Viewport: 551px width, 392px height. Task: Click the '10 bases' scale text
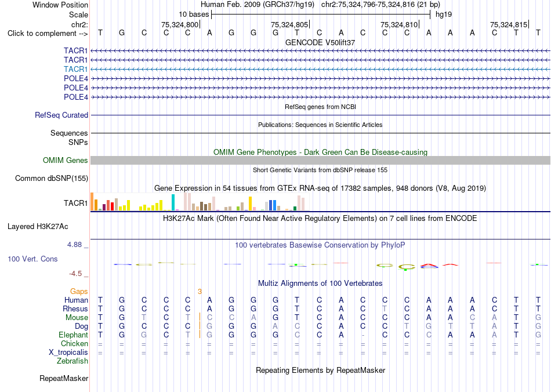pyautogui.click(x=194, y=14)
